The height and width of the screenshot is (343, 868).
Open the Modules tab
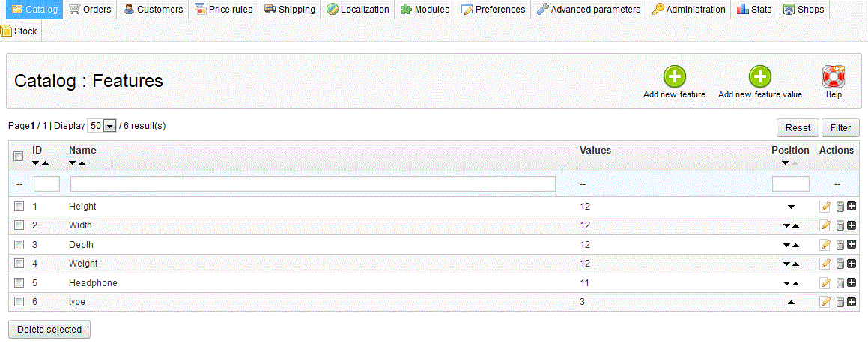click(425, 10)
